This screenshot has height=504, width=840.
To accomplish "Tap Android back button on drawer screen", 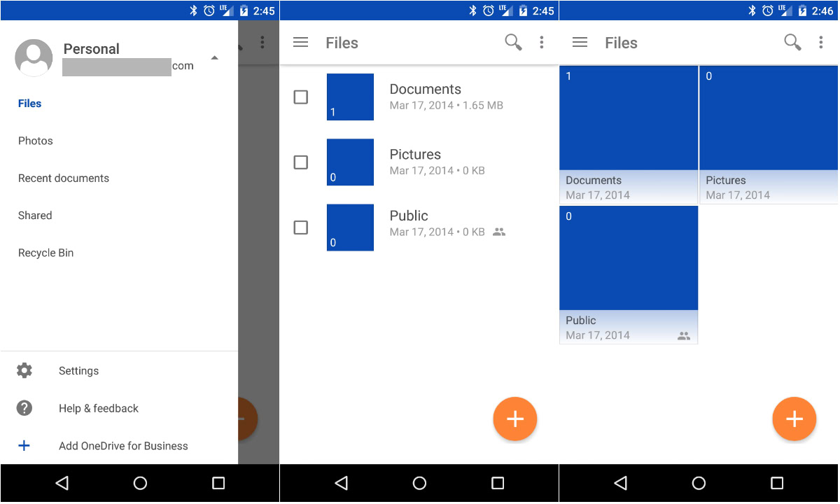I will pos(62,483).
